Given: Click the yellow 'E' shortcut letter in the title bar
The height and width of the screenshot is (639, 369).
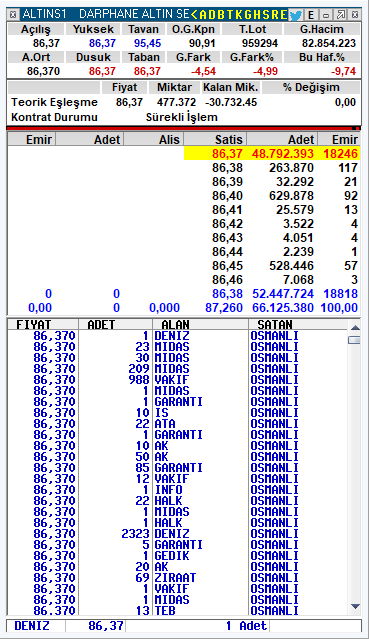Looking at the screenshot, I should (283, 15).
